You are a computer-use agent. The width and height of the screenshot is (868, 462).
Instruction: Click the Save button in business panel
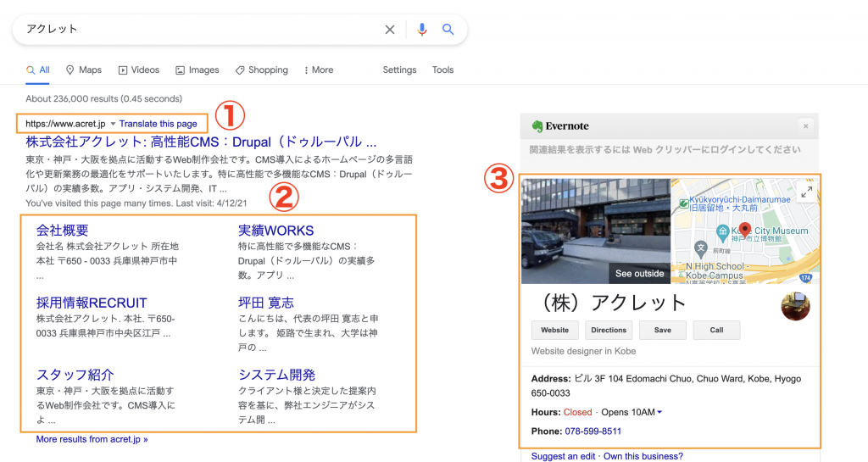coord(663,331)
